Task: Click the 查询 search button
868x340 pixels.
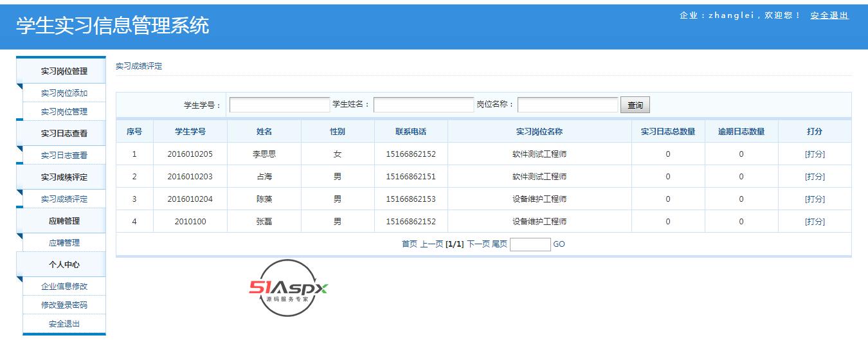Action: [635, 105]
